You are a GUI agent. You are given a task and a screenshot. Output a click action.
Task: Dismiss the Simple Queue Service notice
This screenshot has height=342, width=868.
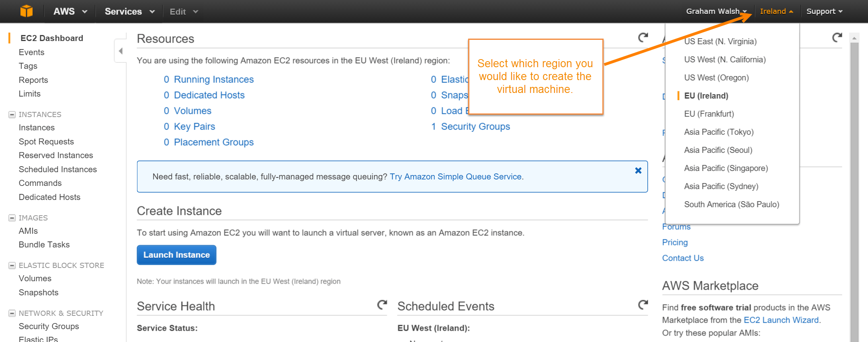(638, 171)
